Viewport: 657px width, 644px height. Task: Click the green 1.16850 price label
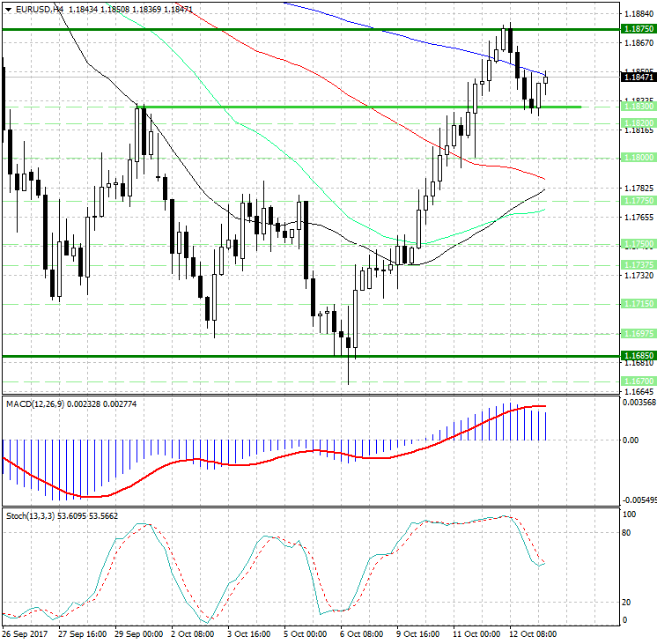click(637, 356)
